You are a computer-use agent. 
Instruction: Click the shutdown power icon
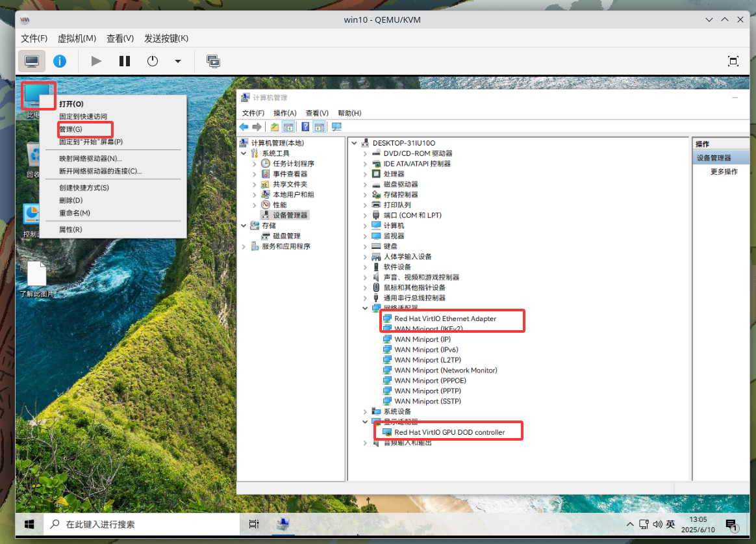(x=153, y=61)
